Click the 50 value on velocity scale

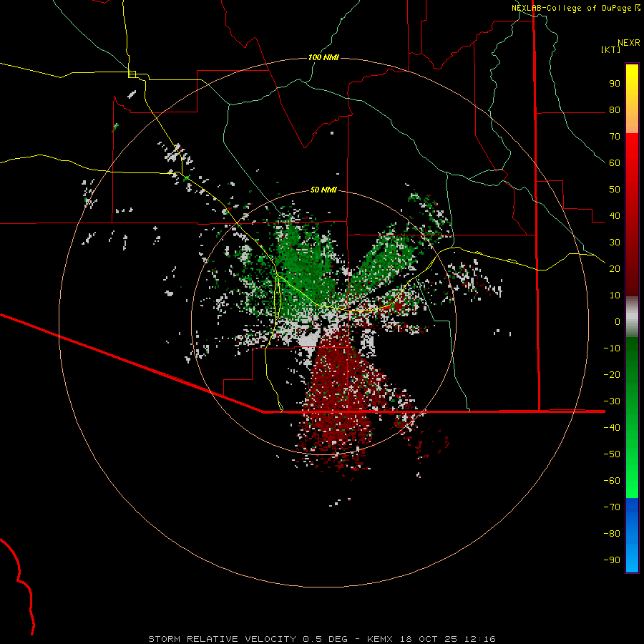[615, 190]
